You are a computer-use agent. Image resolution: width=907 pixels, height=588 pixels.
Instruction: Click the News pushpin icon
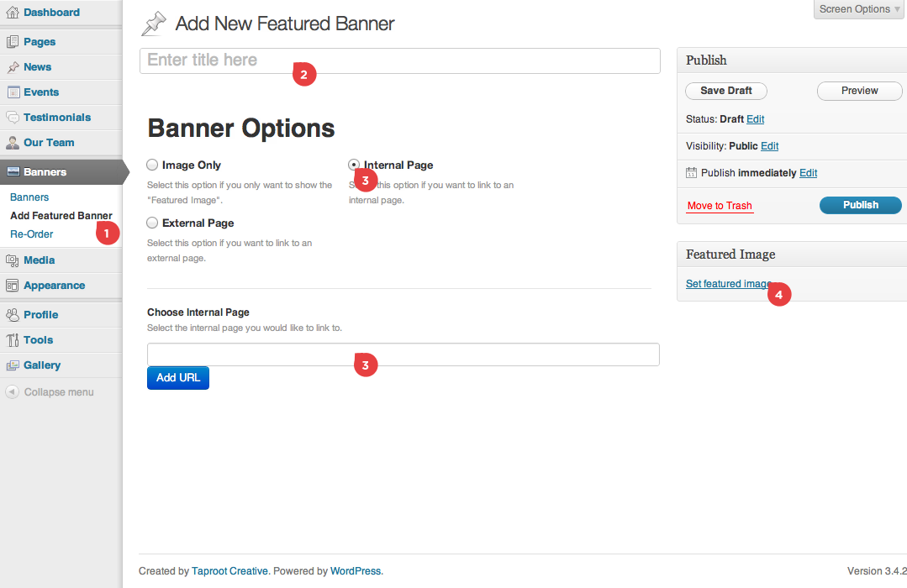(x=13, y=67)
